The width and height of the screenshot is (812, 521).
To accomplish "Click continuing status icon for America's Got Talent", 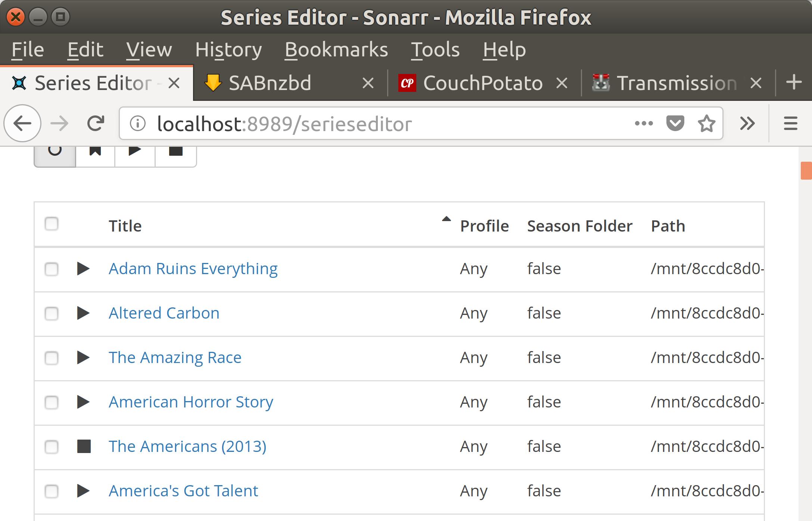I will click(83, 491).
